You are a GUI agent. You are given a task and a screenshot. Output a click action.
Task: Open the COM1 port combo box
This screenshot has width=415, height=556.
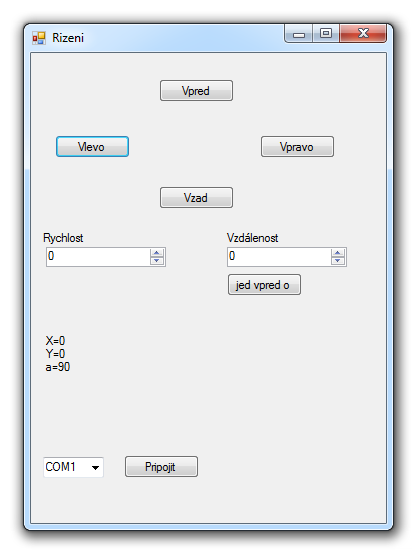point(73,467)
